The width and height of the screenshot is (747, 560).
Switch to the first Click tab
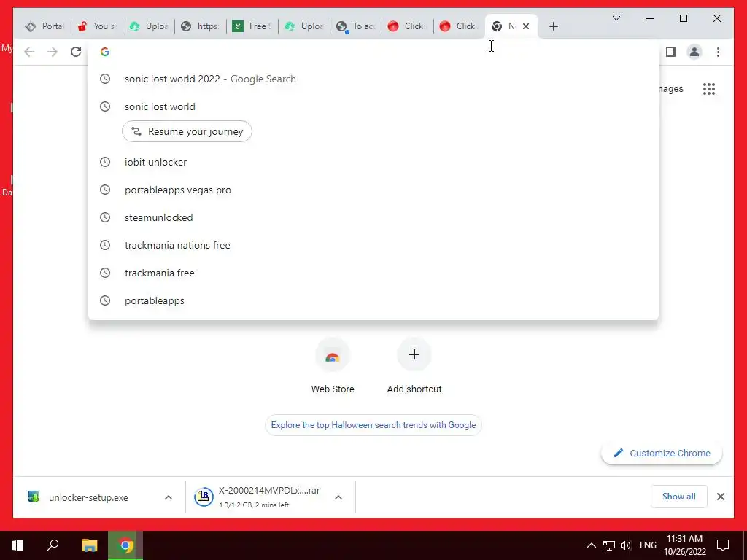[409, 26]
